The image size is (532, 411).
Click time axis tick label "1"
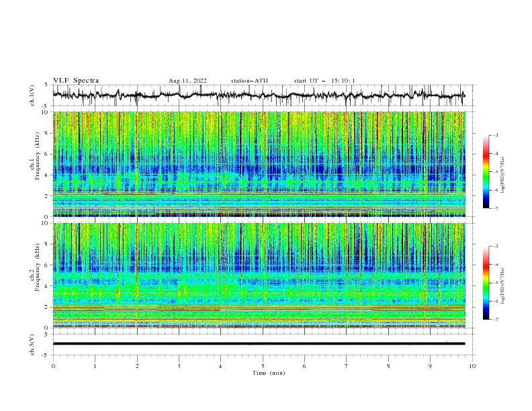coord(95,366)
